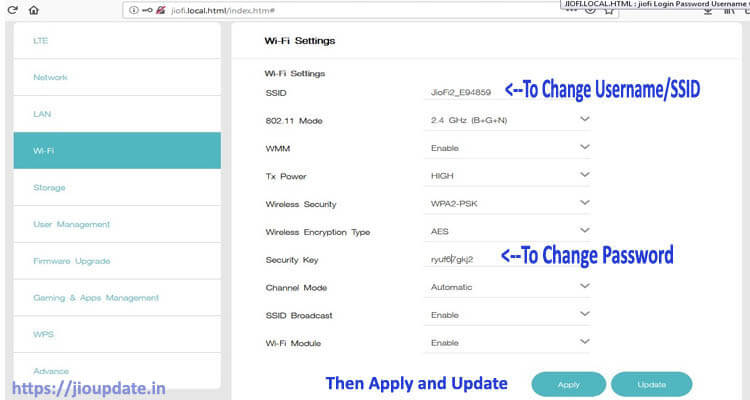Open the SSID Broadcast dropdown
The height and width of the screenshot is (400, 750).
(x=507, y=315)
